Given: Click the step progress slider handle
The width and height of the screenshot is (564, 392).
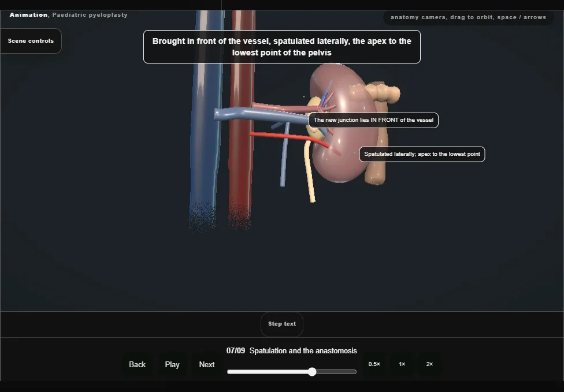Looking at the screenshot, I should click(x=312, y=372).
